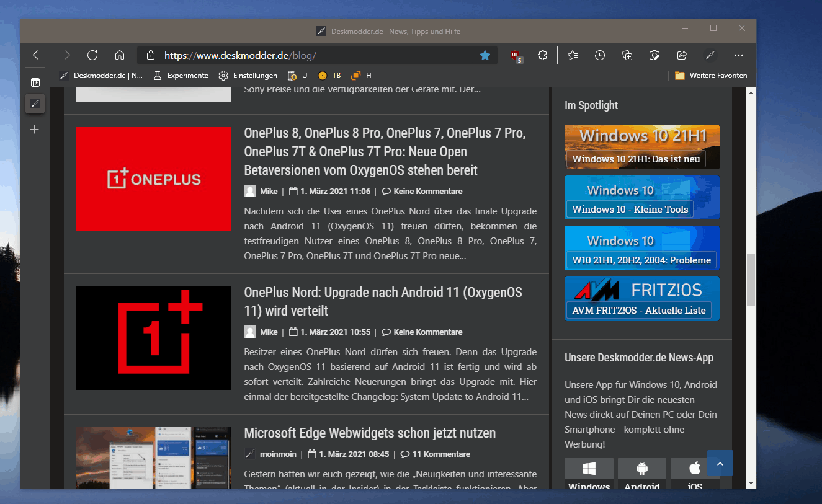Open the H favorites folder
This screenshot has width=822, height=504.
(361, 76)
